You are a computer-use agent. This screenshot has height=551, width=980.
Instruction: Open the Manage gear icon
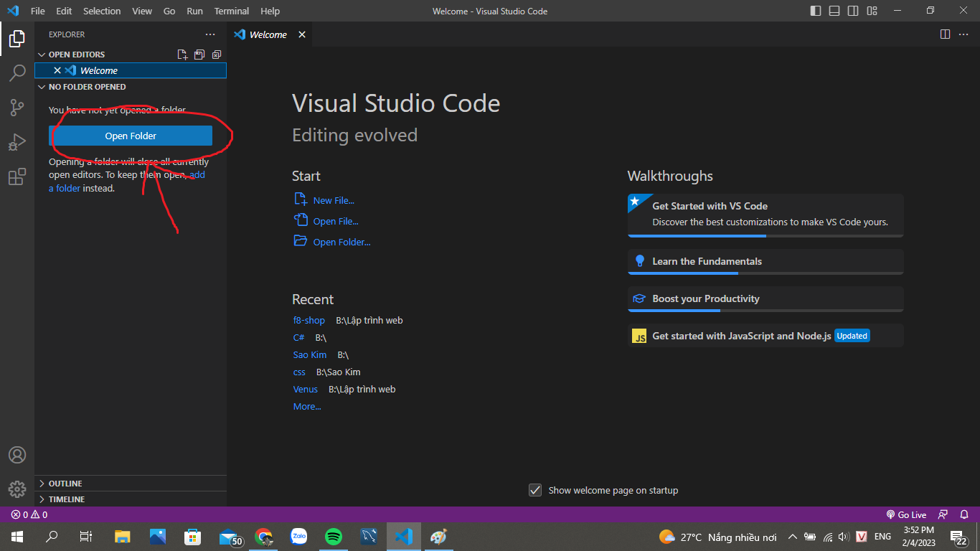click(17, 489)
